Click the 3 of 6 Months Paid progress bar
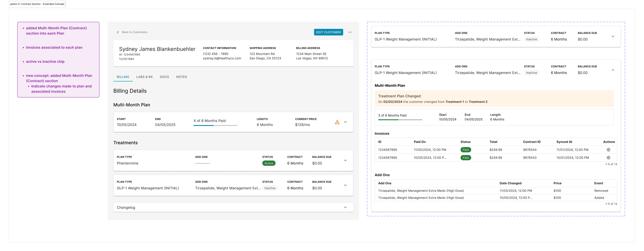Viewport: 644px width, 251px height. tap(400, 120)
